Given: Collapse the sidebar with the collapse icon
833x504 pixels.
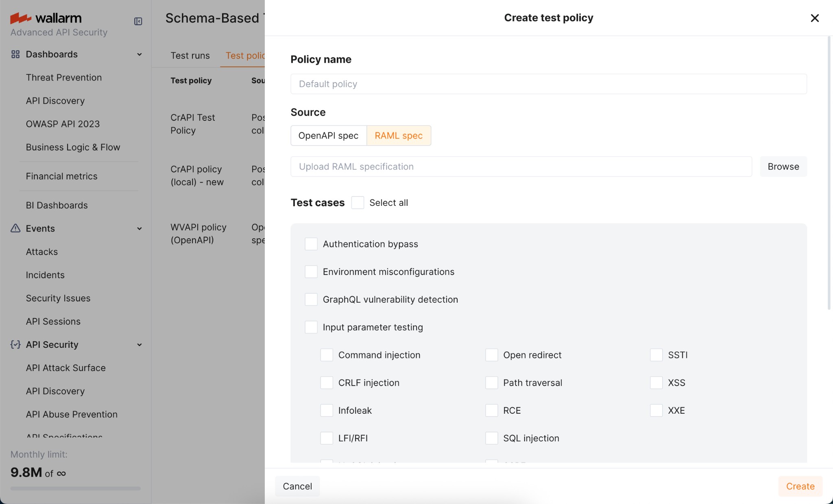Looking at the screenshot, I should click(x=138, y=22).
